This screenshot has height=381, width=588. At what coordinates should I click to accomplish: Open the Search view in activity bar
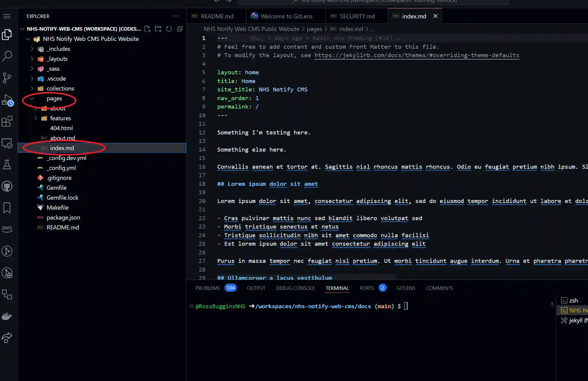[x=7, y=56]
